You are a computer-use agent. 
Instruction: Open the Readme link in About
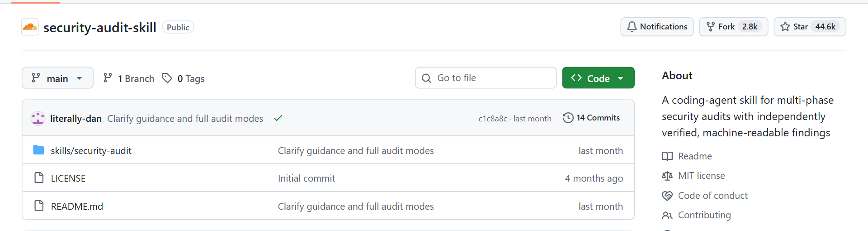tap(695, 156)
